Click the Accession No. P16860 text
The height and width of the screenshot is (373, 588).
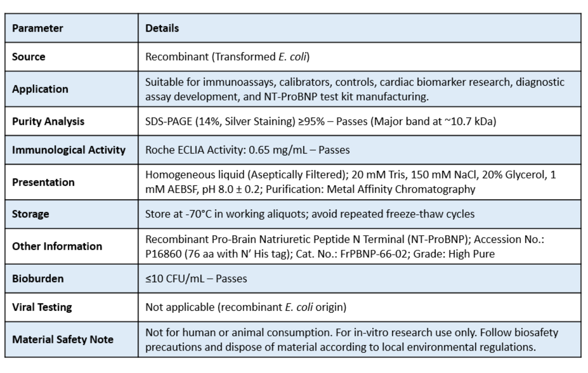tap(345, 247)
